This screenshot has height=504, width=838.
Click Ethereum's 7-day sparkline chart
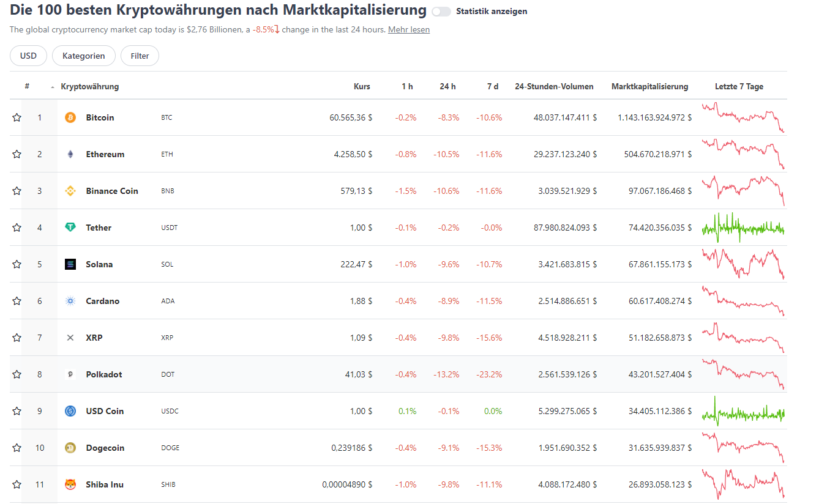(743, 154)
